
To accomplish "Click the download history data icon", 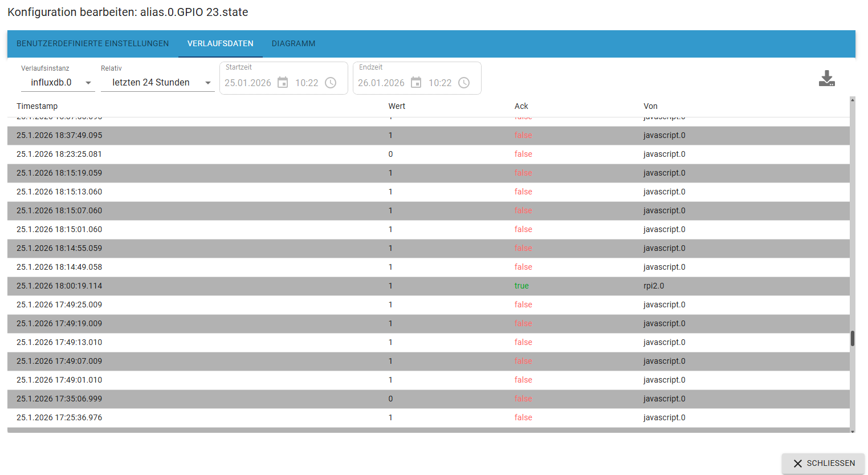I will [826, 79].
